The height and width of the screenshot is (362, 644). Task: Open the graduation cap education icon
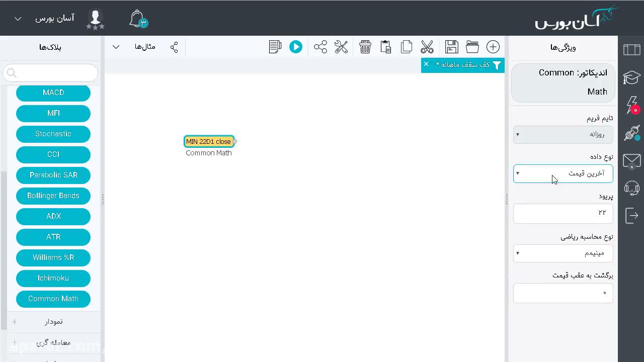[632, 77]
